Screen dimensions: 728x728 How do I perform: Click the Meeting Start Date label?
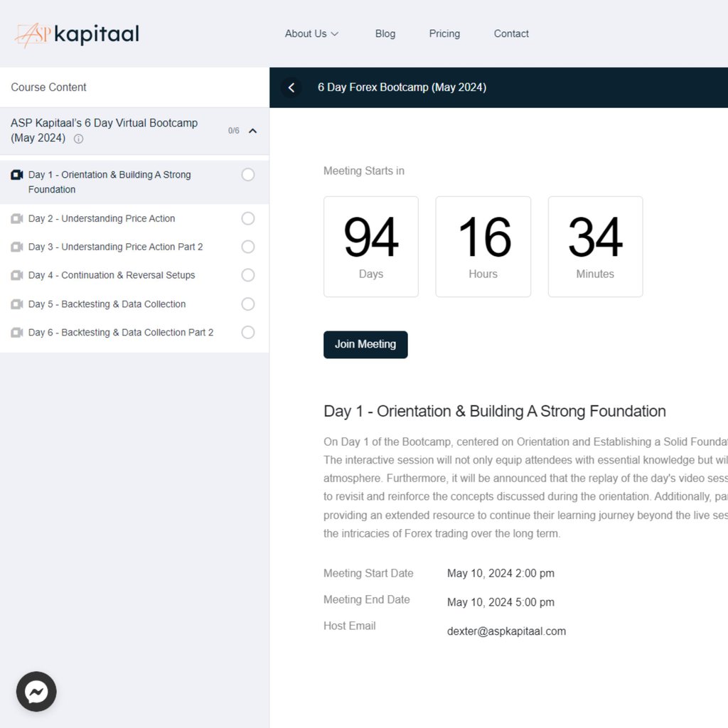pyautogui.click(x=368, y=574)
